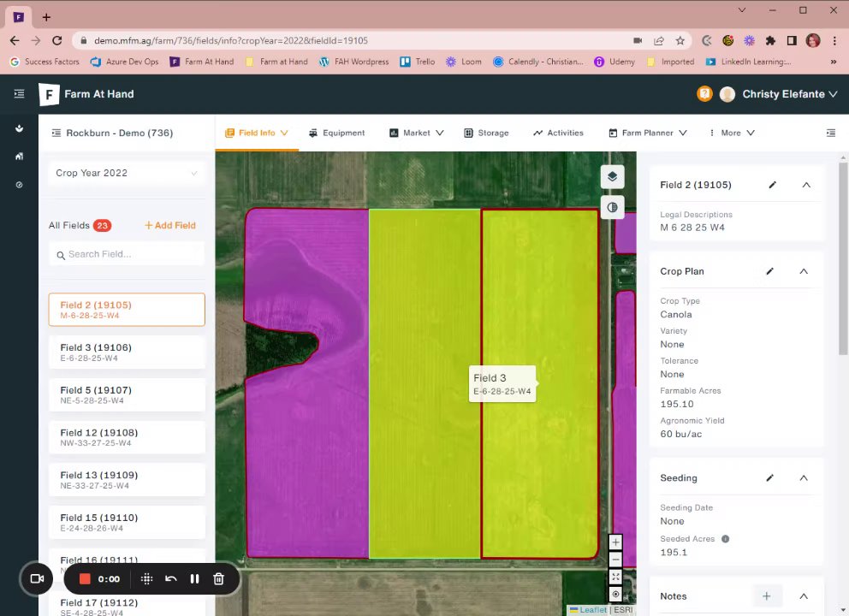Open the compass sidebar icon

(x=19, y=185)
